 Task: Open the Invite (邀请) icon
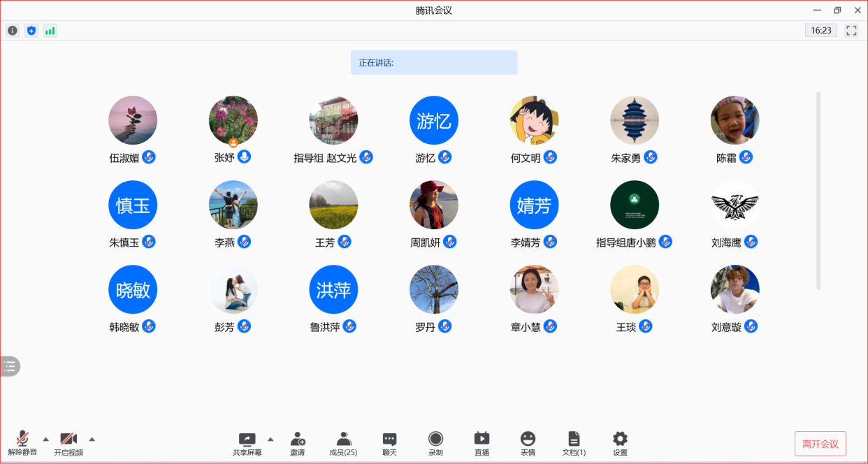click(x=298, y=443)
